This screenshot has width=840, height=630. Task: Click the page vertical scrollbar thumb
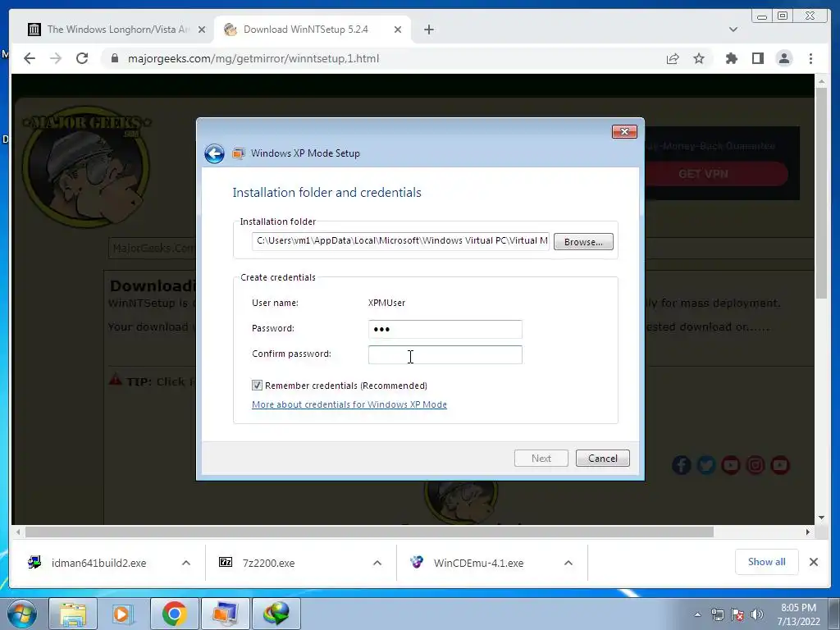tap(821, 193)
